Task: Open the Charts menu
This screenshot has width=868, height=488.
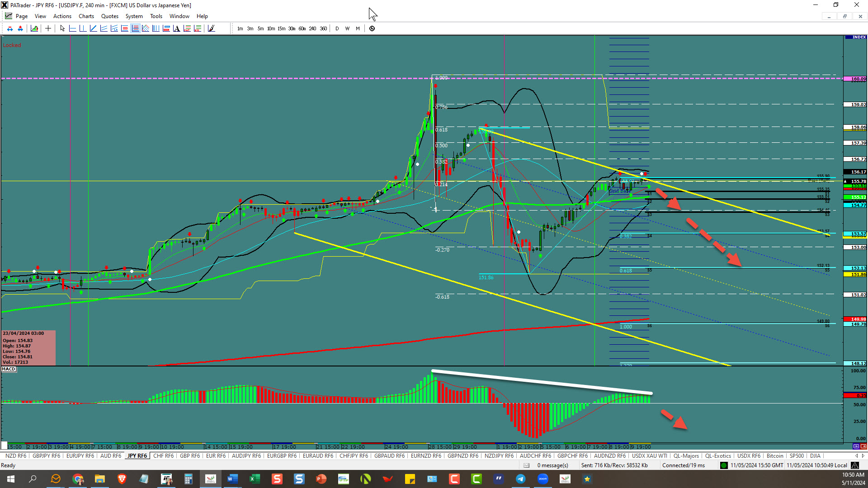Action: (86, 16)
